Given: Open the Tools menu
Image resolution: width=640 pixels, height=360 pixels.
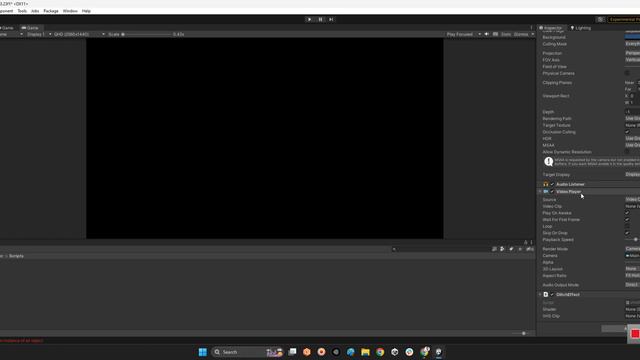Looking at the screenshot, I should tap(22, 11).
